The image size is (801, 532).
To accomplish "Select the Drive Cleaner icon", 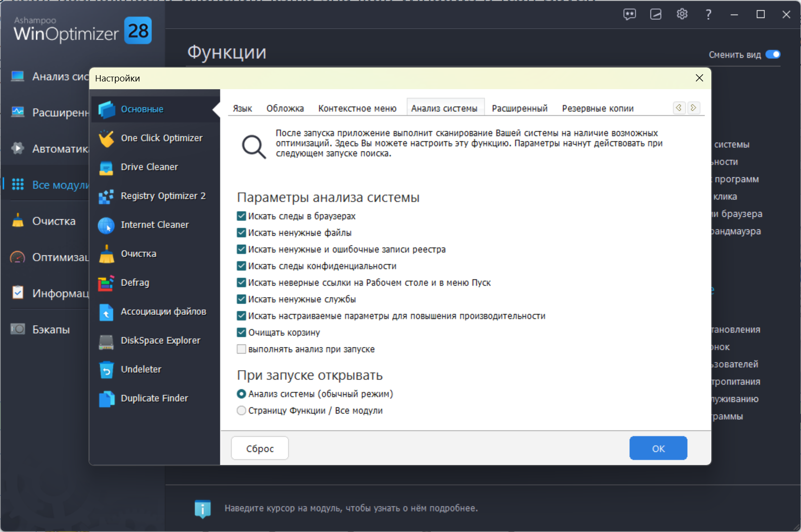I will (x=107, y=167).
